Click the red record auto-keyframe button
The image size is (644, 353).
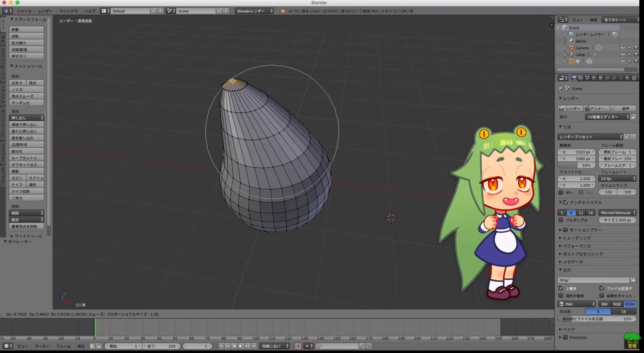pos(298,346)
